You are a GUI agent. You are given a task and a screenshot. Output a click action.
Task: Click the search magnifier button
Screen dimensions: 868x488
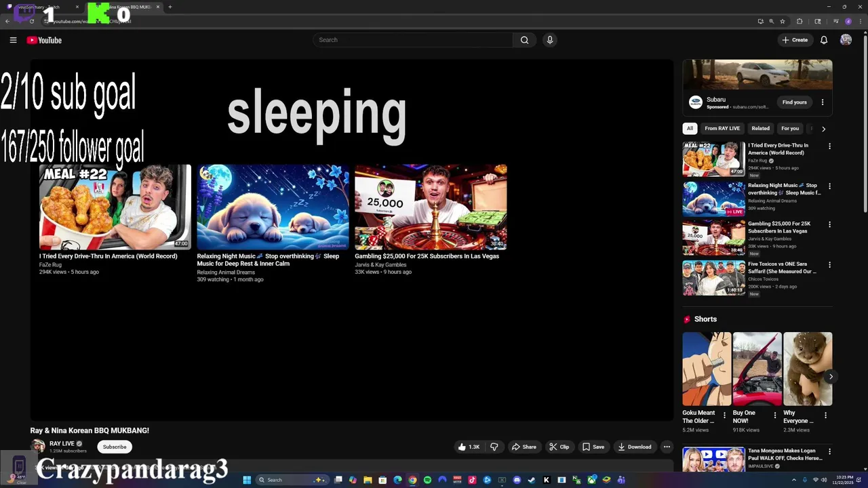524,40
